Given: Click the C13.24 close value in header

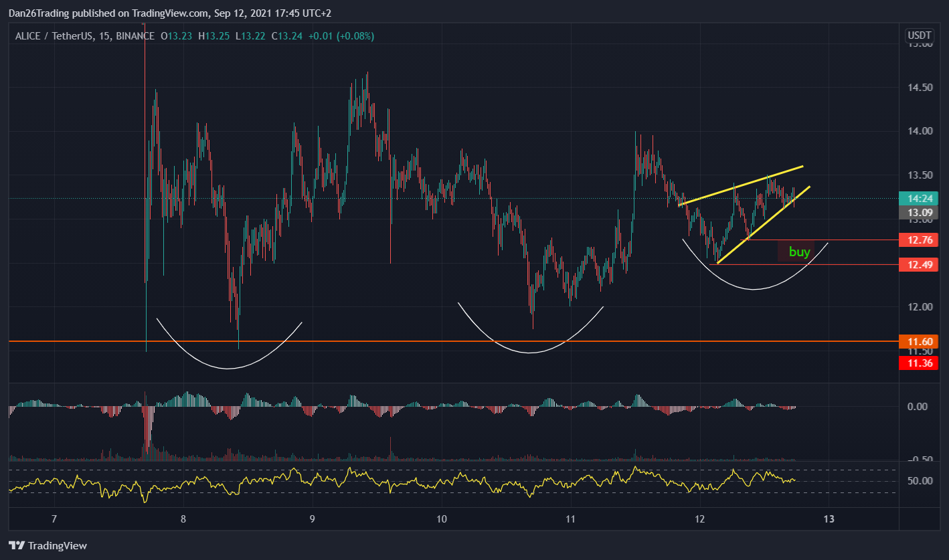Looking at the screenshot, I should coord(286,36).
